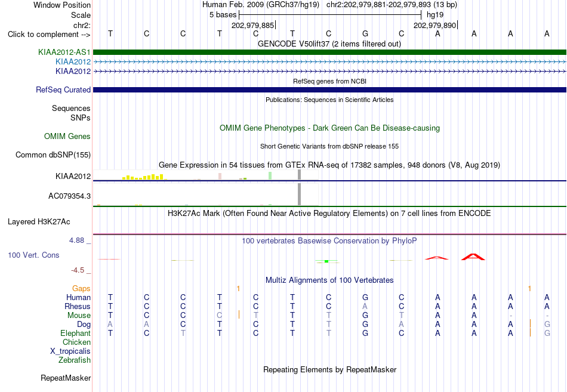Screen dimensions: 567x392
Task: Click the Elephant alignment row label
Action: click(x=75, y=333)
